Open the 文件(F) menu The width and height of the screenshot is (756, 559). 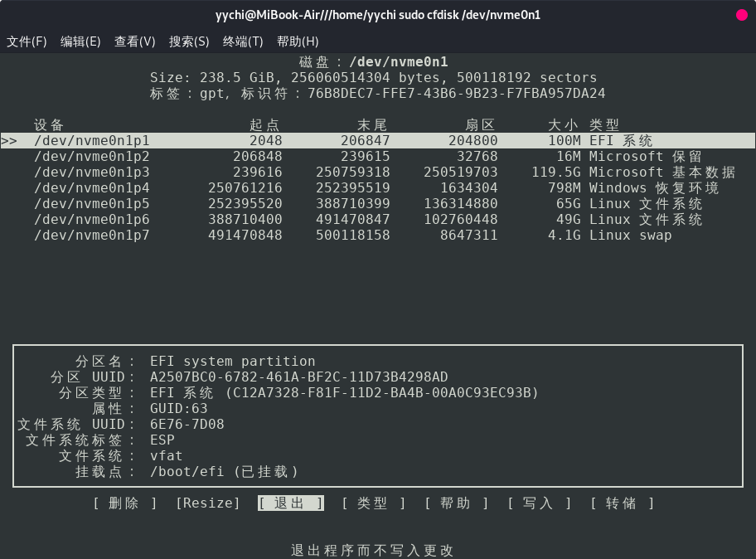tap(27, 41)
